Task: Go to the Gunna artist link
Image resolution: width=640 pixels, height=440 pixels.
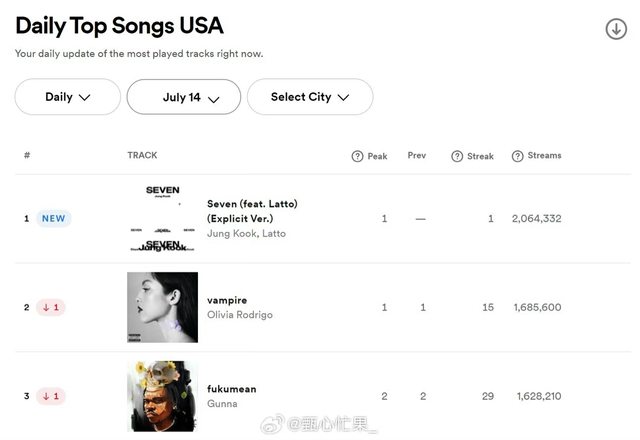Action: tap(221, 404)
